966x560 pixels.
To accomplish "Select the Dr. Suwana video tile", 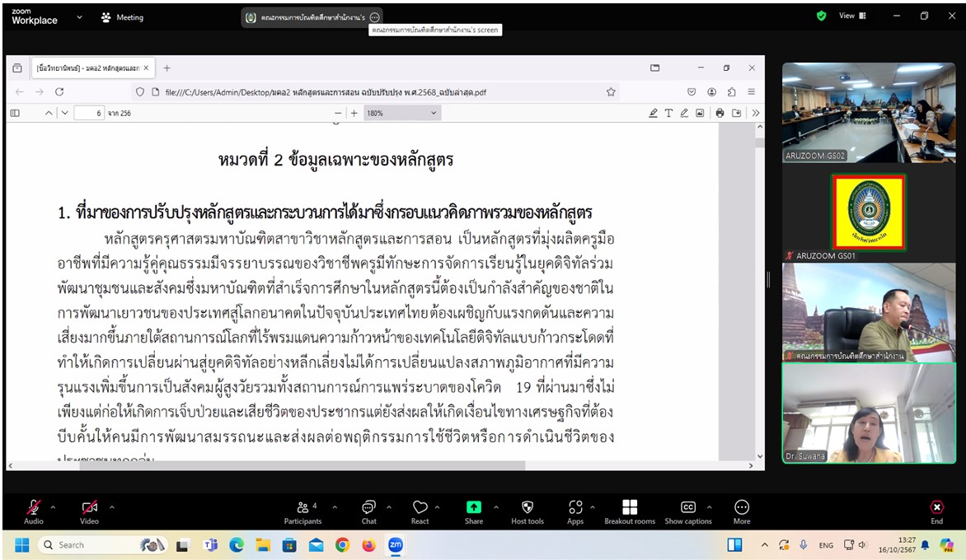I will tap(869, 413).
